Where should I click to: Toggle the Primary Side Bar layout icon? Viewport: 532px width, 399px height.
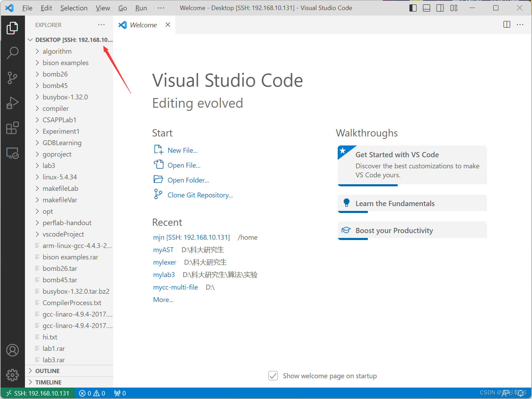(x=413, y=8)
